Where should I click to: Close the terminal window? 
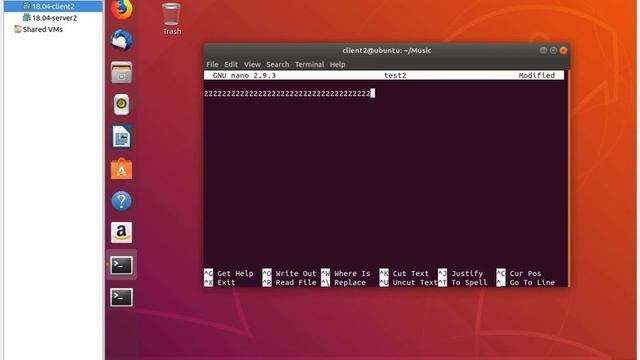pos(563,50)
